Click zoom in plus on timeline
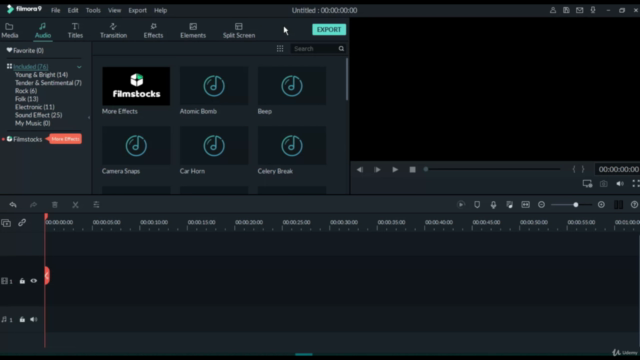Viewport: 640px width, 360px height. [x=601, y=204]
